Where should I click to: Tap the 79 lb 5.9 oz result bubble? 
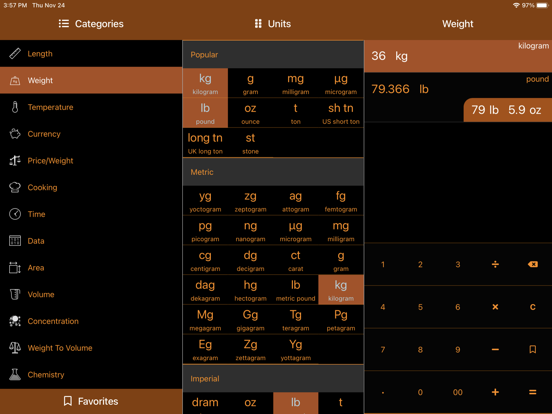[x=508, y=110]
